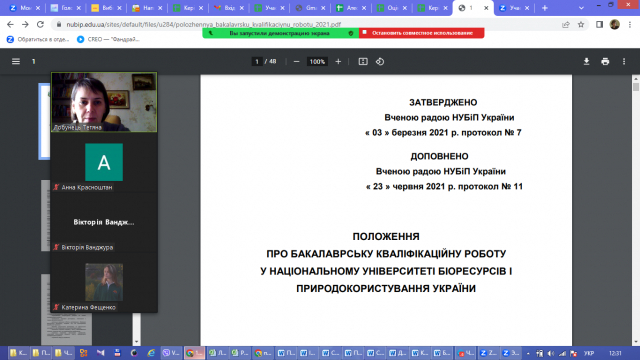Bookmark this page with the star
640x360 pixels.
pos(581,24)
